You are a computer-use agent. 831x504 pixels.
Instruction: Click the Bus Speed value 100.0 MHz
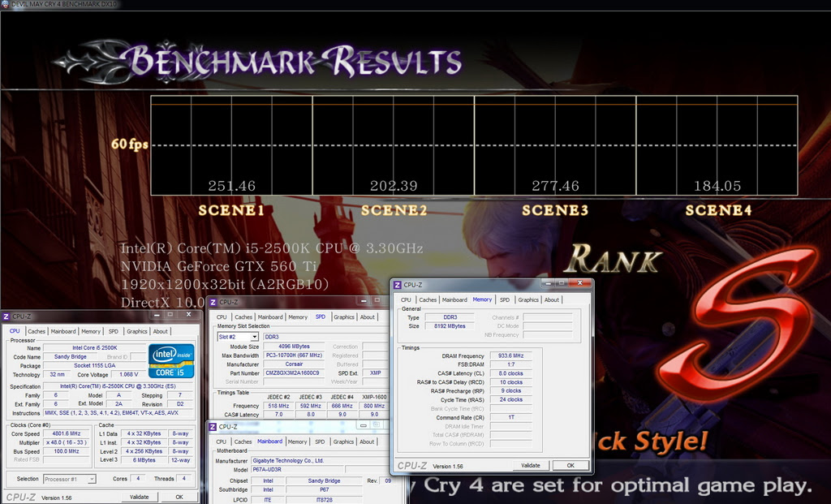click(x=67, y=451)
